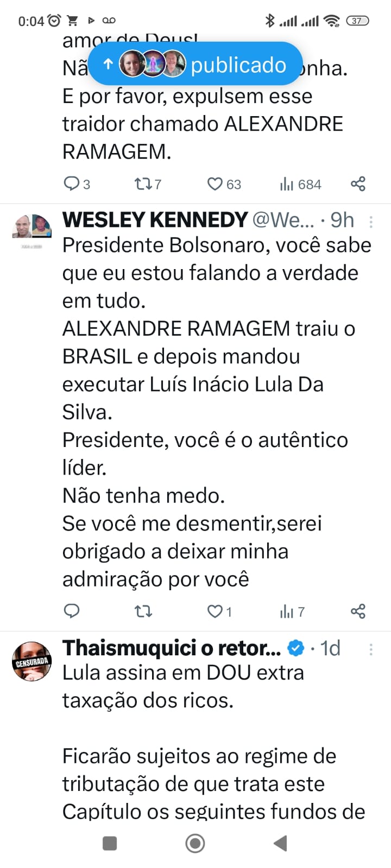391x868 pixels.
Task: Open more options menu on Thaismuquici's tweet
Action: click(371, 649)
